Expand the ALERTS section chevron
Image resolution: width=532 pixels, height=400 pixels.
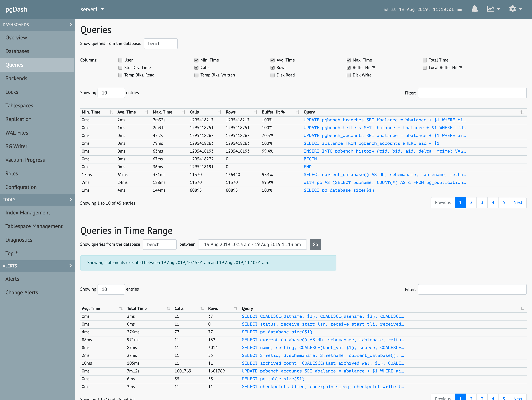71,266
